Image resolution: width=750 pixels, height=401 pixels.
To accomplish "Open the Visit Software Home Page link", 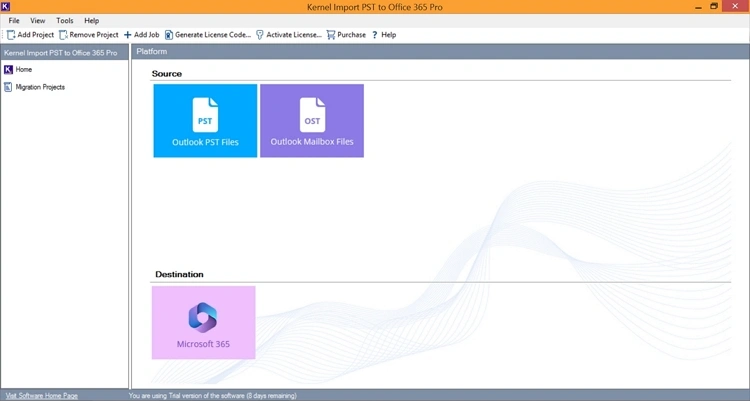I will [x=42, y=396].
